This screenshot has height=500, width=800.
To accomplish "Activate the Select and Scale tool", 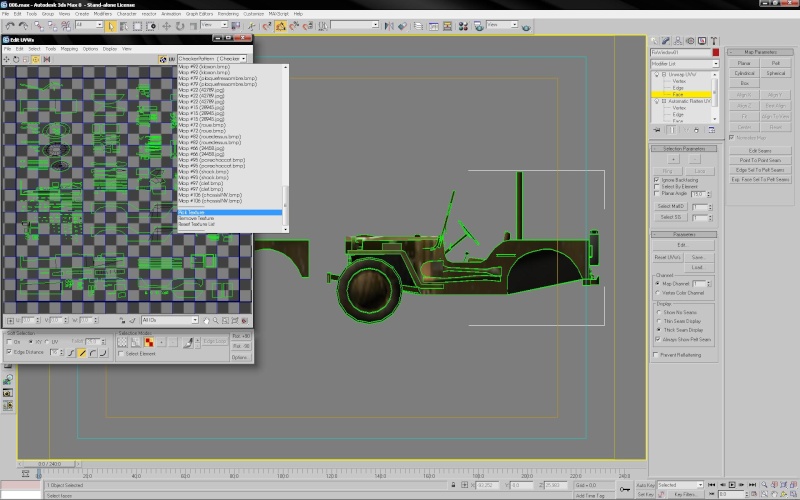I will coord(193,26).
